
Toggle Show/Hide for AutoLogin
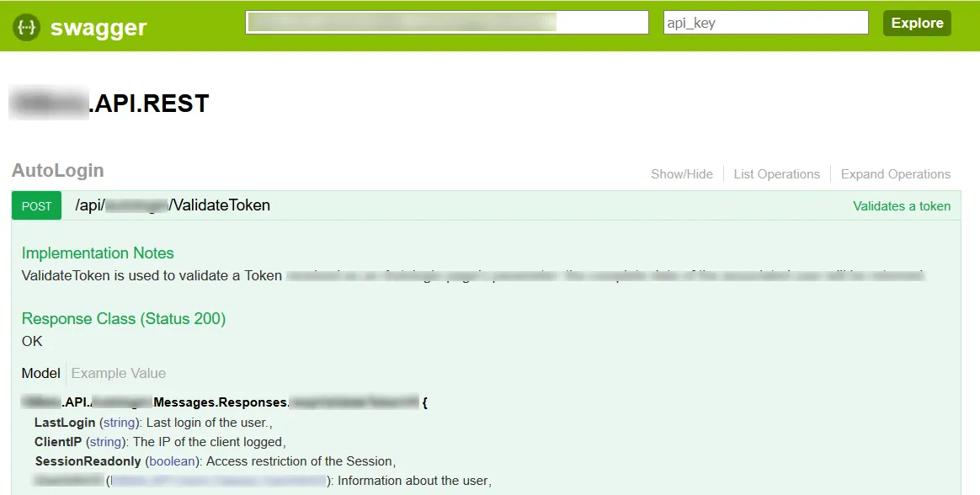pyautogui.click(x=682, y=173)
